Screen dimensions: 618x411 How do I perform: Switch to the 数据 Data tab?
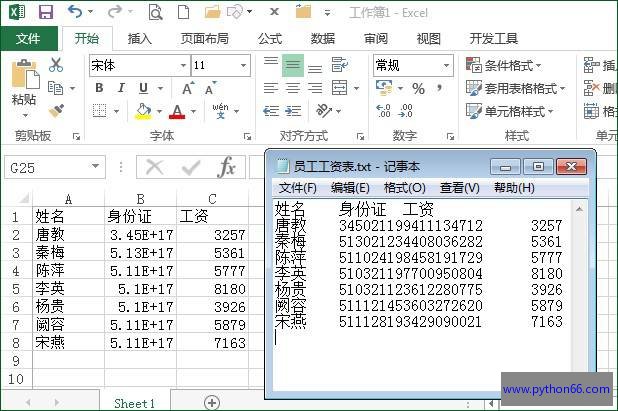coord(323,39)
